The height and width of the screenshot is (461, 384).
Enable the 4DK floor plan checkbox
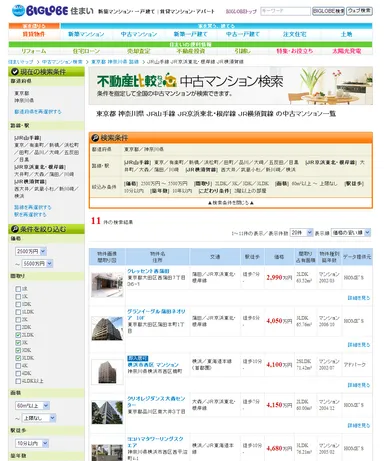click(18, 373)
